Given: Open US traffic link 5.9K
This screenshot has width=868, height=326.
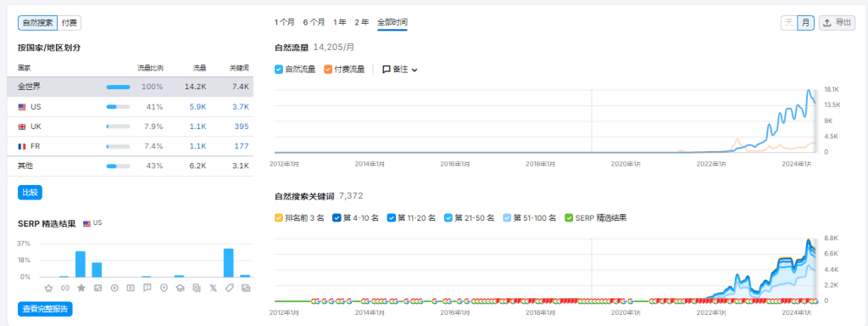Looking at the screenshot, I should tap(198, 107).
